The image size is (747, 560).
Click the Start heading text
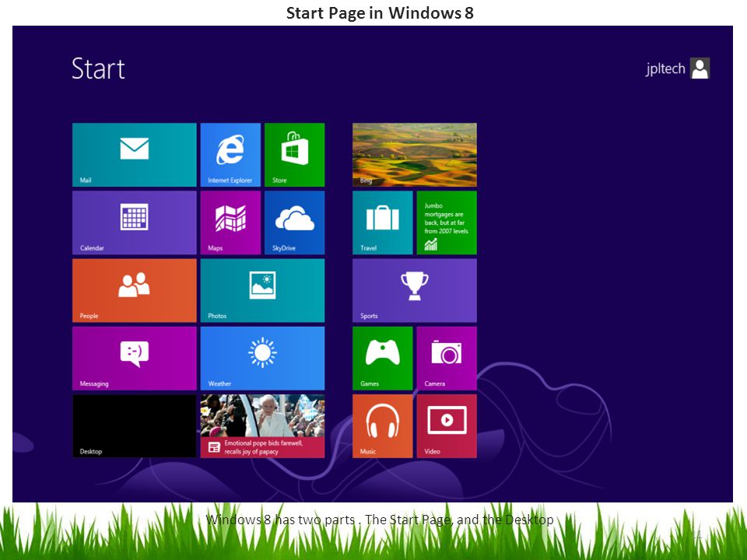[98, 68]
